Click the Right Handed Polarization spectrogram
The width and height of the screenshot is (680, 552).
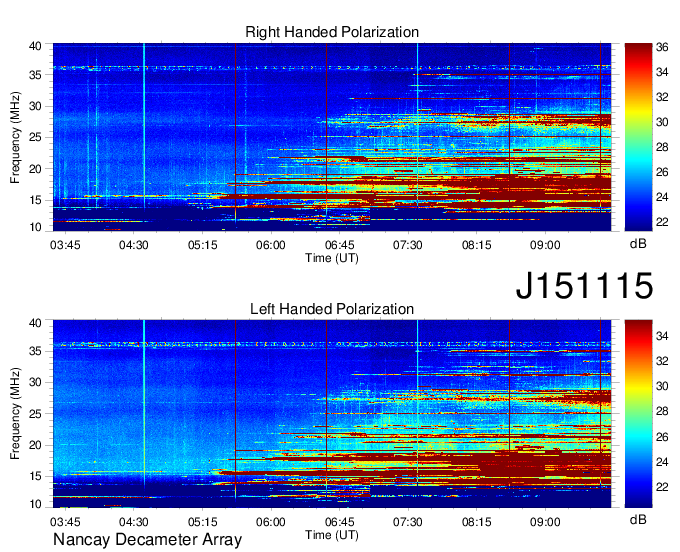pyautogui.click(x=332, y=137)
